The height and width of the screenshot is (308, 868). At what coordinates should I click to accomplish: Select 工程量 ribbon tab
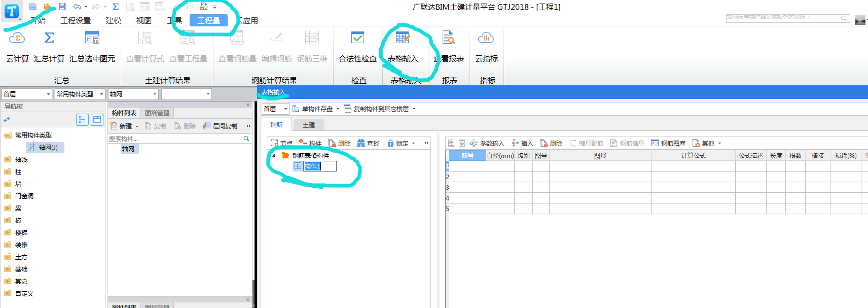pyautogui.click(x=208, y=21)
